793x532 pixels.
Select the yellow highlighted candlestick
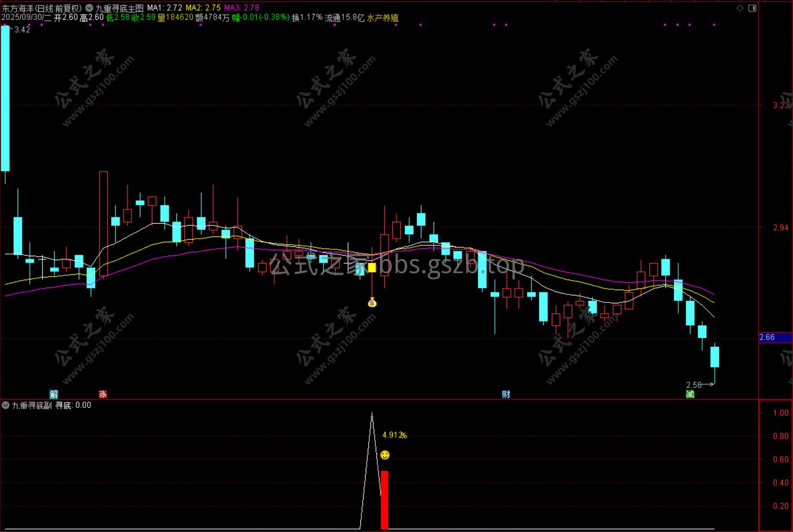click(372, 267)
